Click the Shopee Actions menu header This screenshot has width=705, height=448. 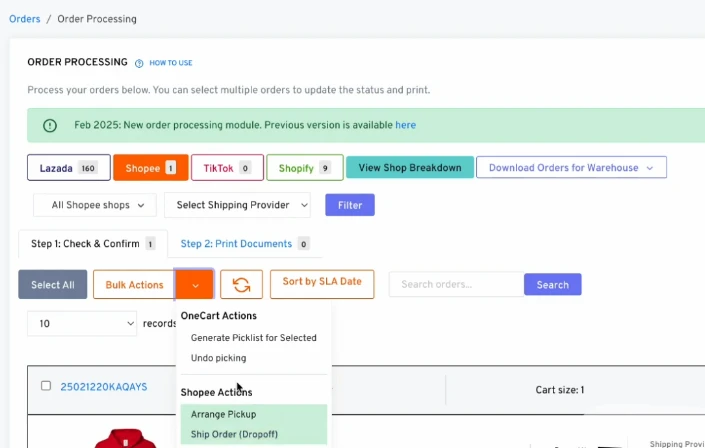(216, 392)
